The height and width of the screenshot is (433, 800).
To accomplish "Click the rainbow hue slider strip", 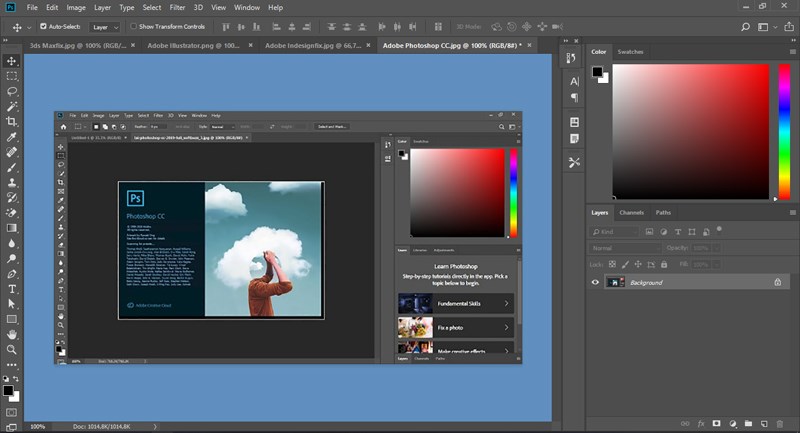I will coord(785,132).
